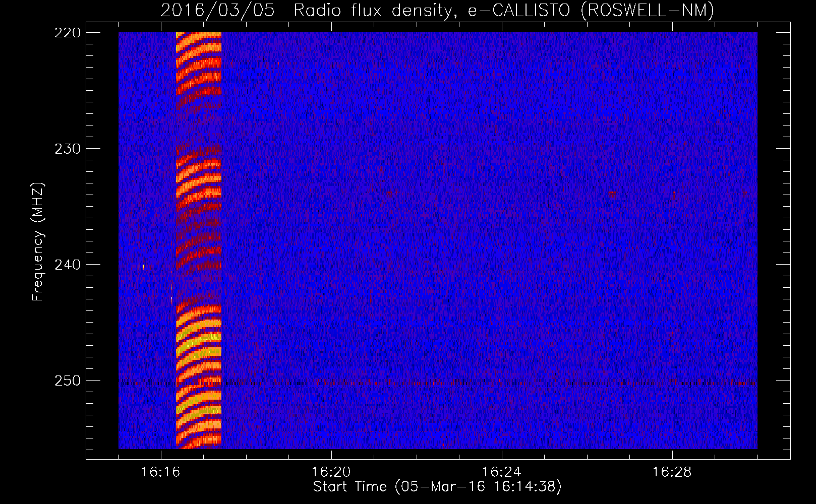Click the 16:28 time axis label
Viewport: 816px width, 504px height.
click(672, 472)
